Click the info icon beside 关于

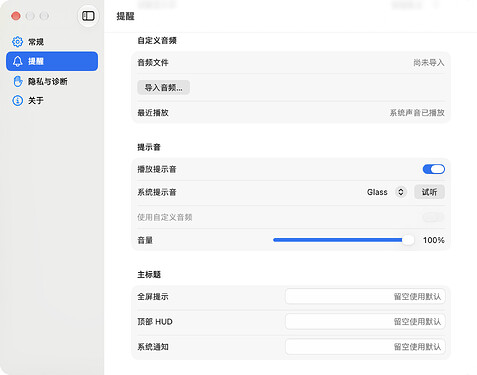coord(17,100)
